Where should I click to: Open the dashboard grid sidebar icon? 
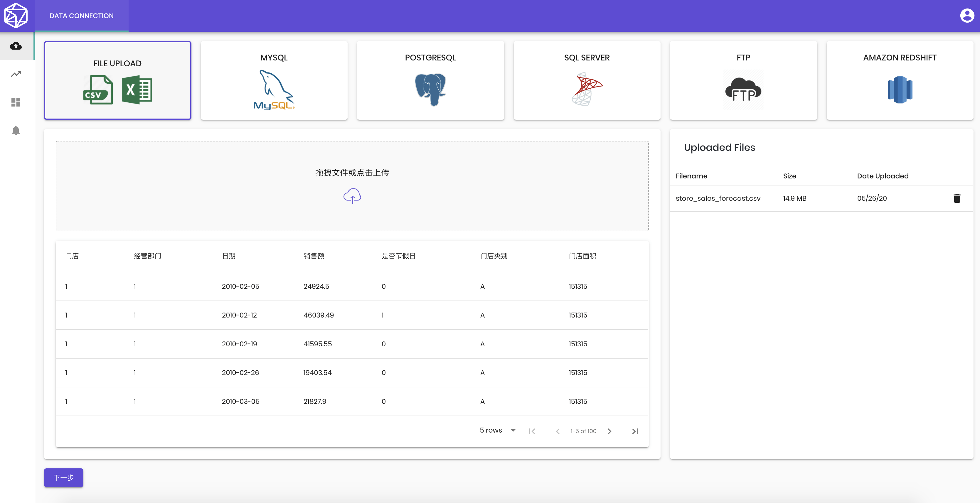[16, 102]
